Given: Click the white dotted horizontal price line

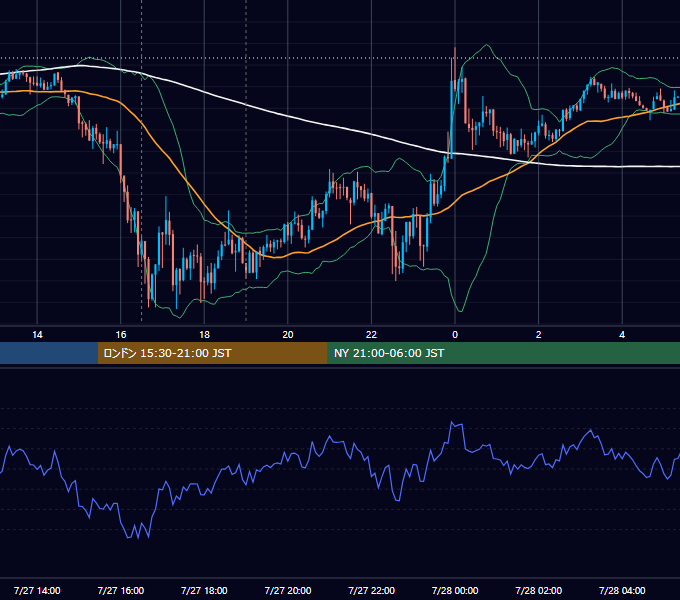Looking at the screenshot, I should pos(340,58).
